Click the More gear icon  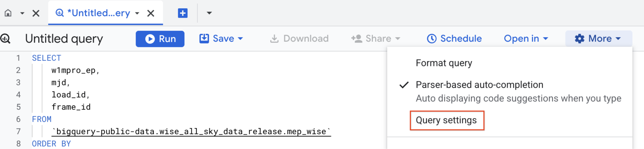(579, 39)
